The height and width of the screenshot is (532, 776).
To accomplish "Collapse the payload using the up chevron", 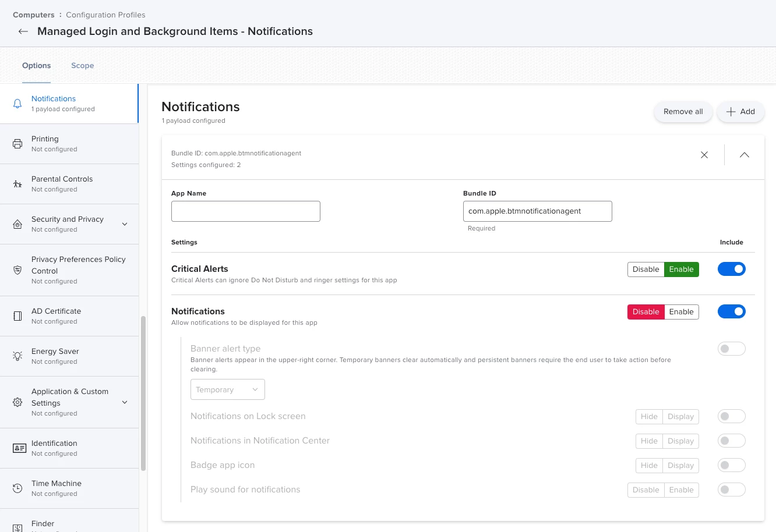I will [745, 155].
